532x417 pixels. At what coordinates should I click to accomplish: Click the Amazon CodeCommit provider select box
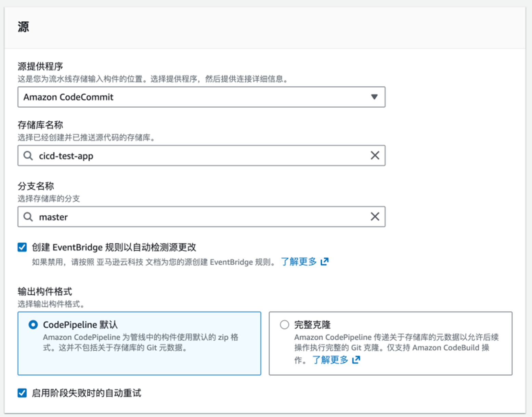(x=192, y=97)
